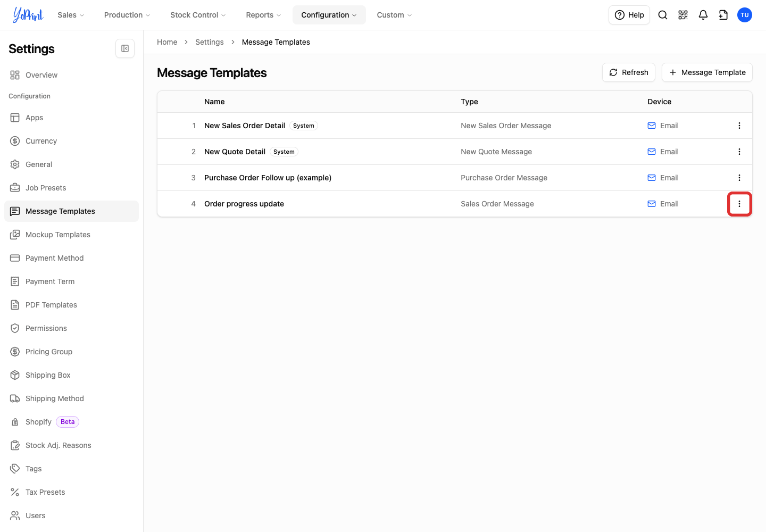Screen dimensions: 766x532
Task: Click the file import icon beside bell
Action: point(723,15)
